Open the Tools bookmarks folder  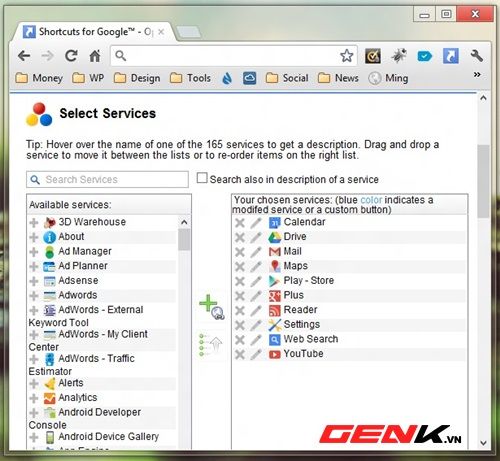[x=190, y=78]
